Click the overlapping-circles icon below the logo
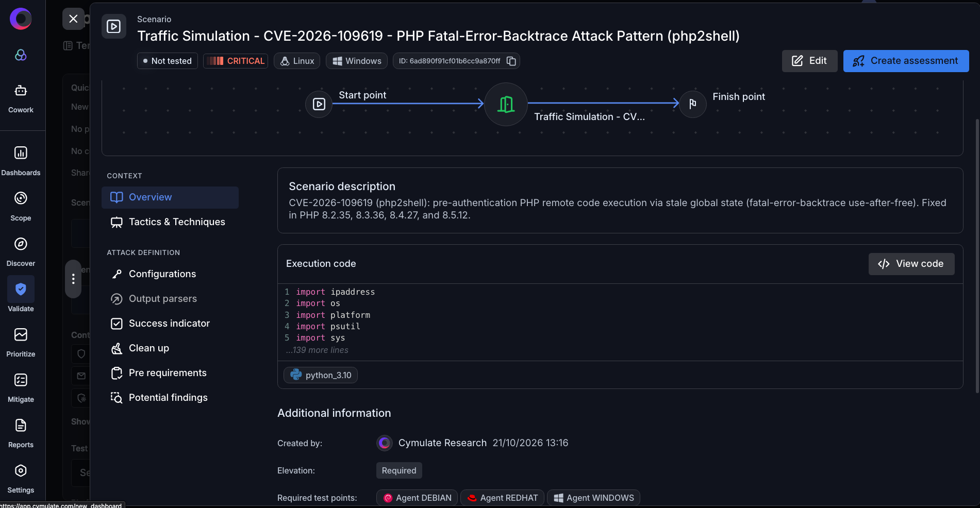Screen dimensions: 980x508 click(x=21, y=55)
